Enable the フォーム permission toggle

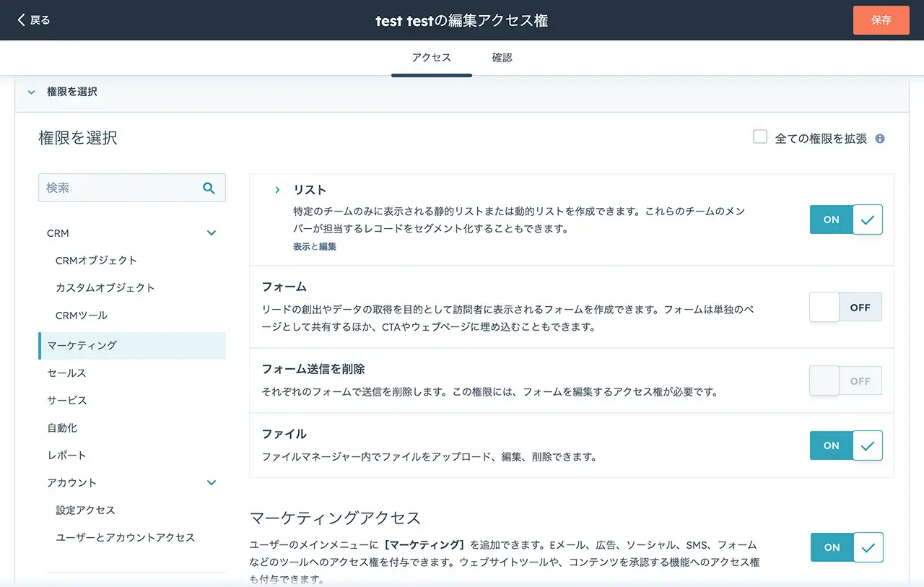pyautogui.click(x=846, y=308)
